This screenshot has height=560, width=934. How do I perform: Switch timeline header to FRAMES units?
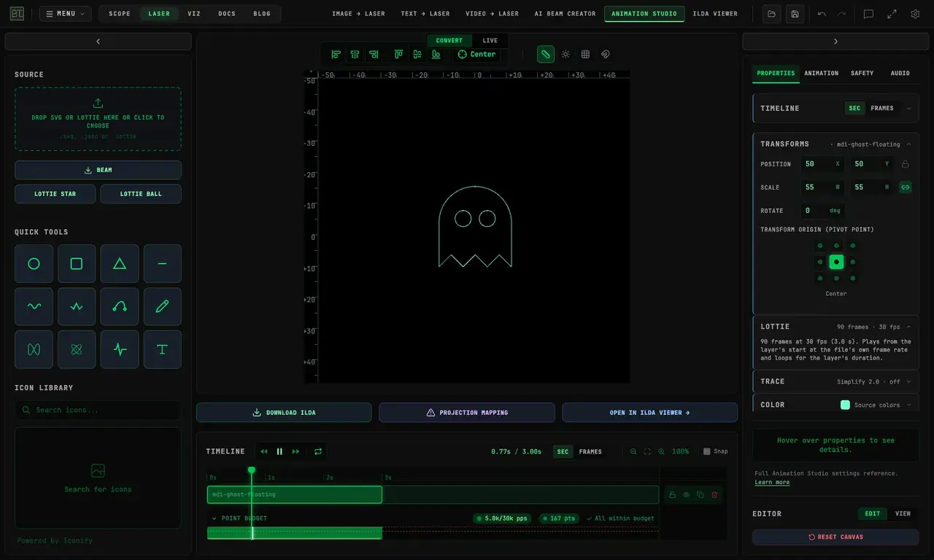(590, 451)
